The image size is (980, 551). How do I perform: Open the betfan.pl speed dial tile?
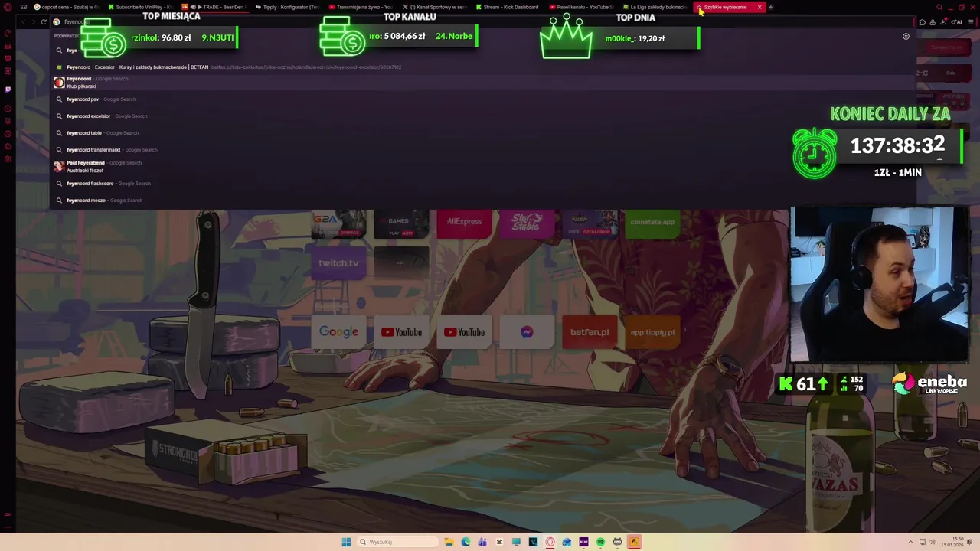[x=590, y=332]
